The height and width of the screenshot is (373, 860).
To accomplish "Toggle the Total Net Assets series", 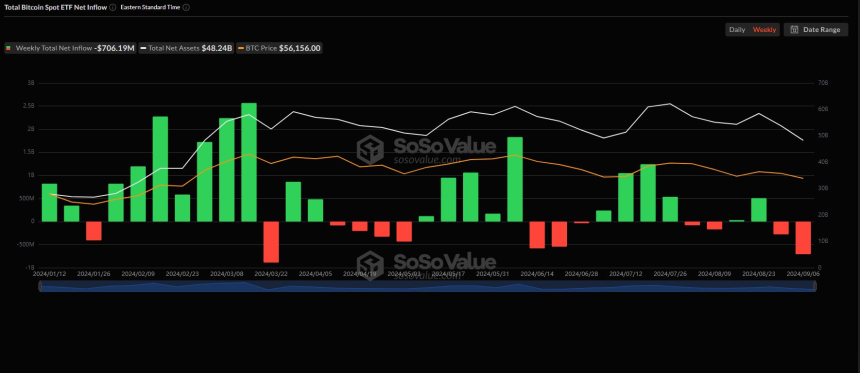I will 186,48.
